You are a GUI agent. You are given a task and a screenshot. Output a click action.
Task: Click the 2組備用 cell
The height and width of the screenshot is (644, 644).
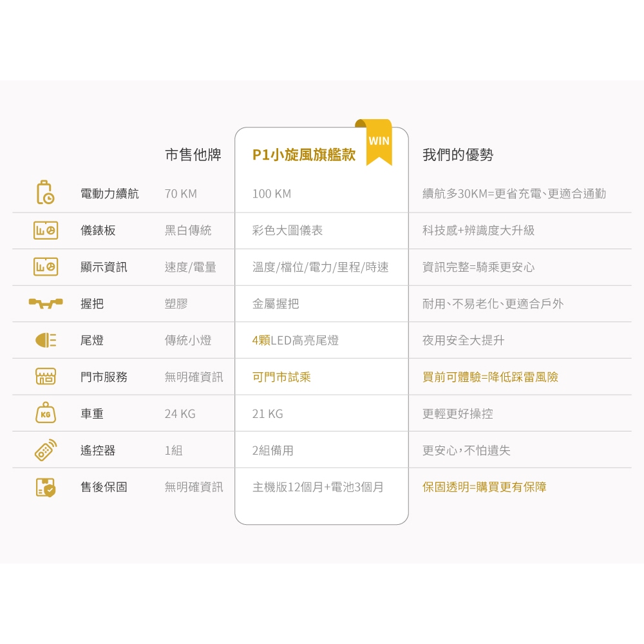pos(272,450)
